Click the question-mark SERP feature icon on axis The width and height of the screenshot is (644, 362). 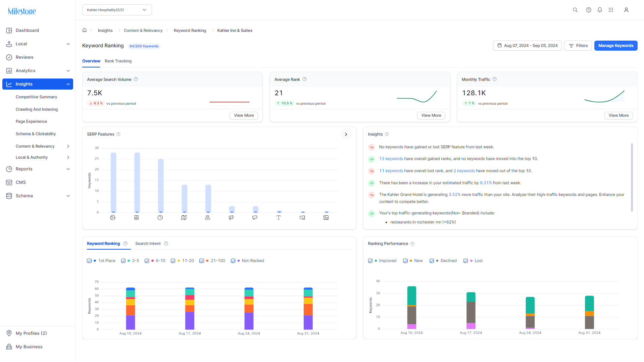click(160, 218)
